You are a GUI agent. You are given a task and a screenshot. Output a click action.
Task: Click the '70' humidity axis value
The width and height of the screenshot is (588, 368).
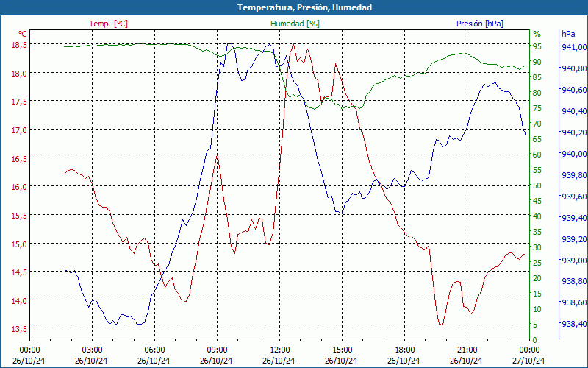pos(537,124)
